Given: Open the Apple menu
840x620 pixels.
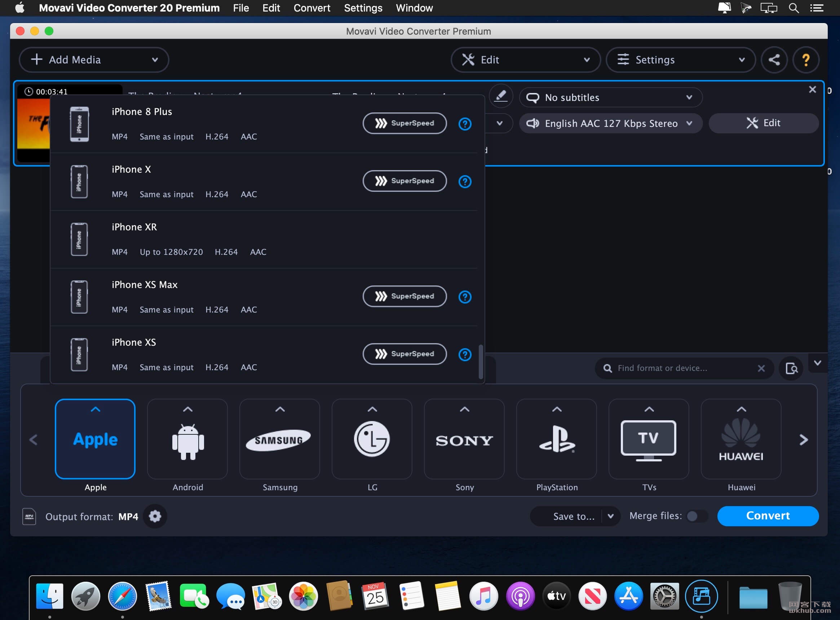Looking at the screenshot, I should 19,8.
